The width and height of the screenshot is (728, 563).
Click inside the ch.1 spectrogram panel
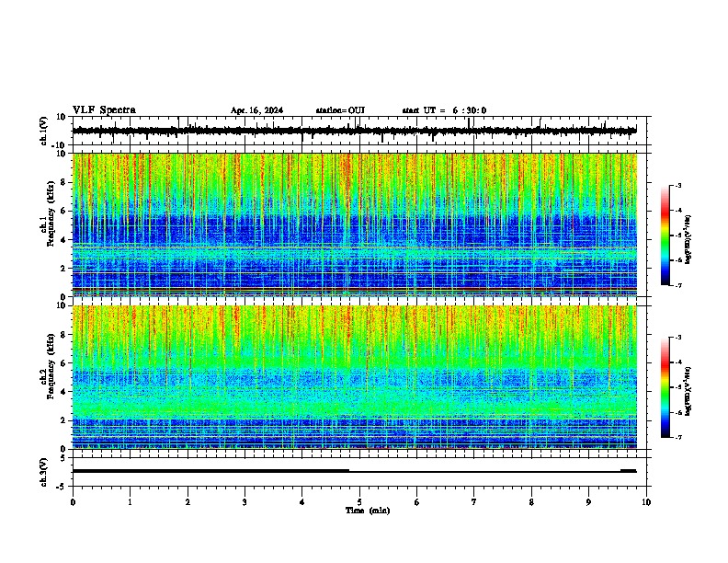pyautogui.click(x=354, y=224)
